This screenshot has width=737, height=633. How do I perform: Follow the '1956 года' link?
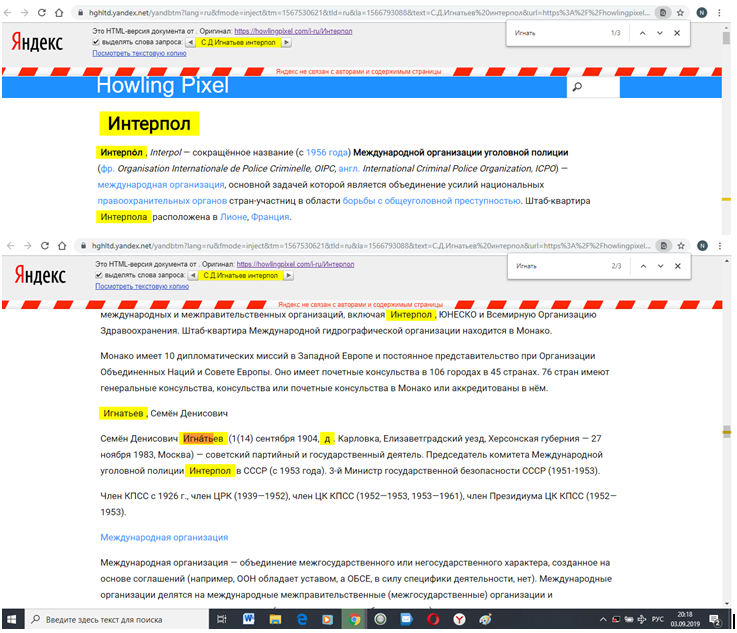(x=327, y=152)
